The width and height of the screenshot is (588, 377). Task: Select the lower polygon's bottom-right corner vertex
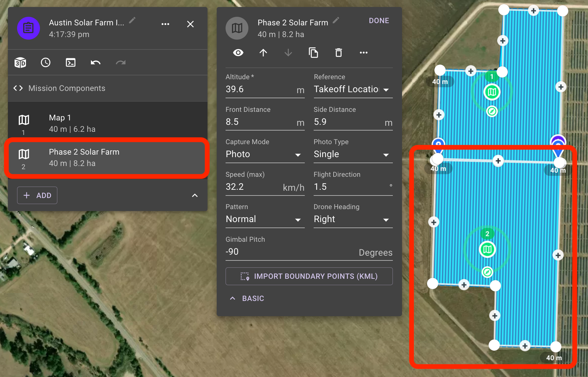point(556,347)
